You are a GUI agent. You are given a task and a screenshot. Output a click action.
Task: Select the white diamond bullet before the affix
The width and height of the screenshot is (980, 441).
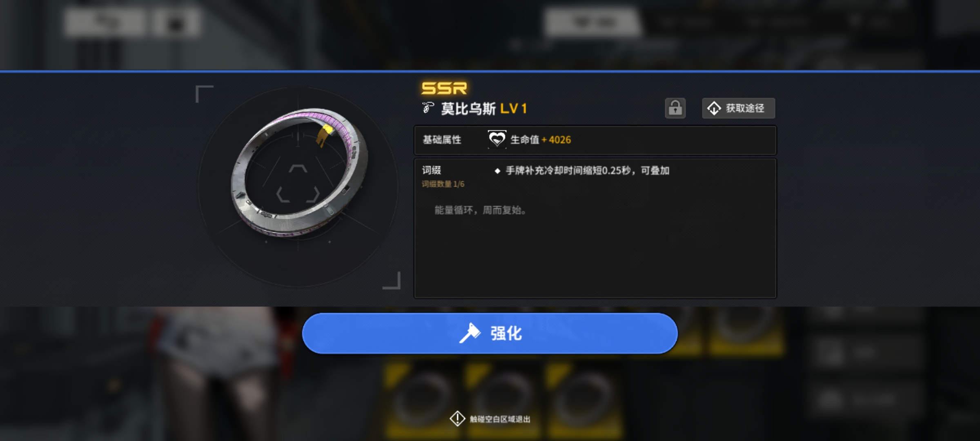(x=497, y=171)
